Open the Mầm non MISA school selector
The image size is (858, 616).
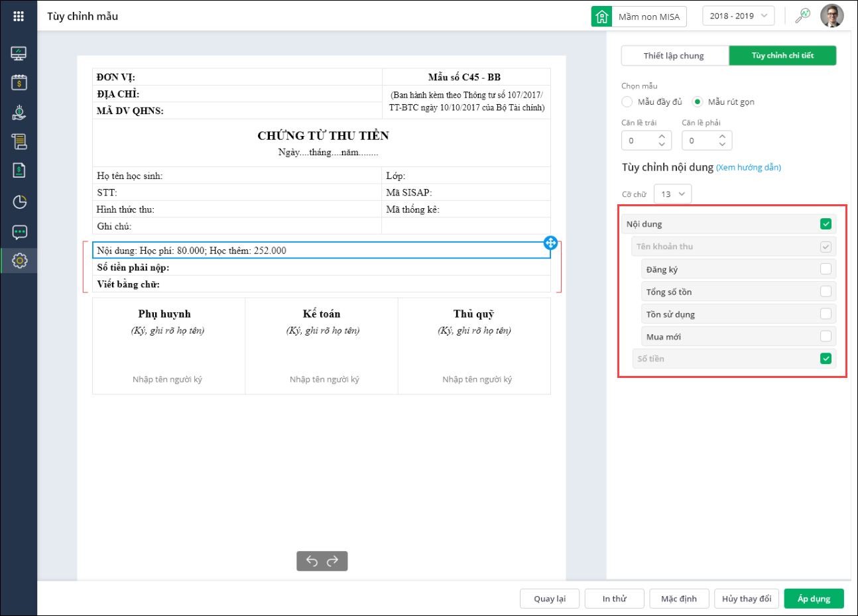(x=639, y=17)
